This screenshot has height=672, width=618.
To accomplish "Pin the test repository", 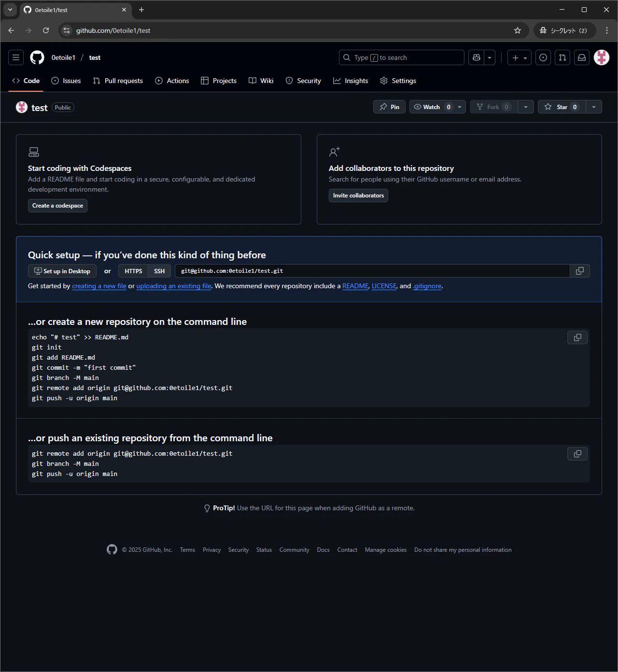I will (389, 107).
